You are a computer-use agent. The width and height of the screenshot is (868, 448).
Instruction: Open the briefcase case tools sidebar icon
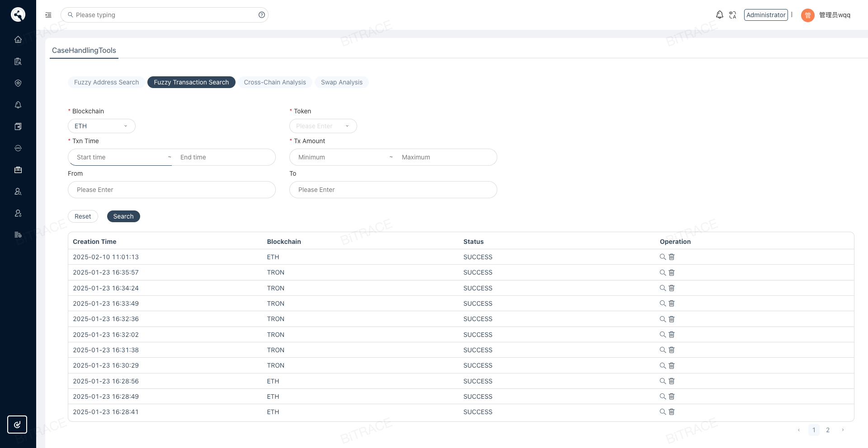tap(18, 170)
